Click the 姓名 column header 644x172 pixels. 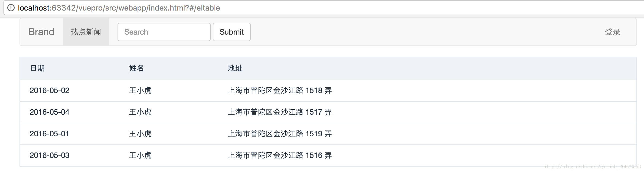(136, 68)
